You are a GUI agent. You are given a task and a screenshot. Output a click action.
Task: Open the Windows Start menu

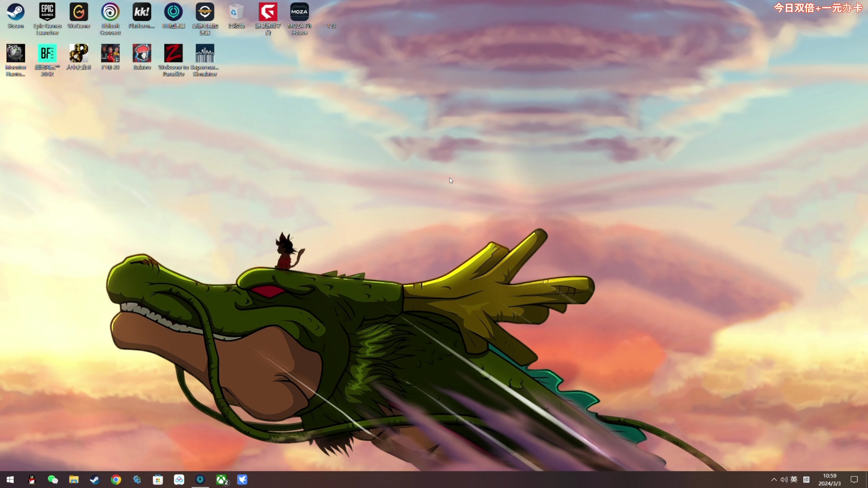tap(10, 480)
